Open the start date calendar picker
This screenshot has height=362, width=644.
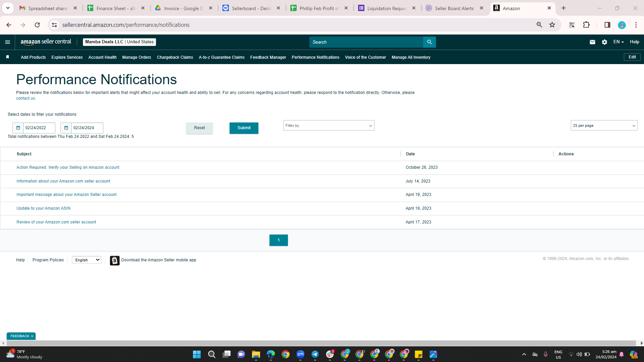tap(18, 128)
